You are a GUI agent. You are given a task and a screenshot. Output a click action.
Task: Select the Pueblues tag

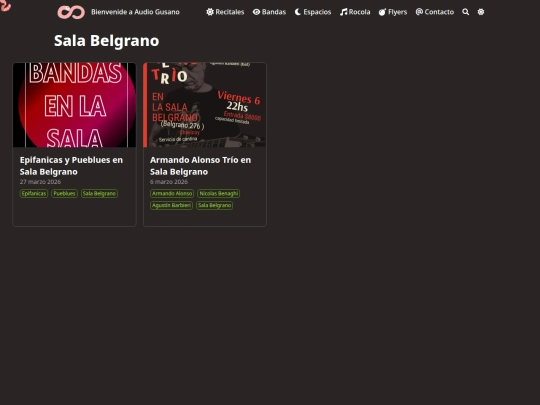click(x=64, y=194)
